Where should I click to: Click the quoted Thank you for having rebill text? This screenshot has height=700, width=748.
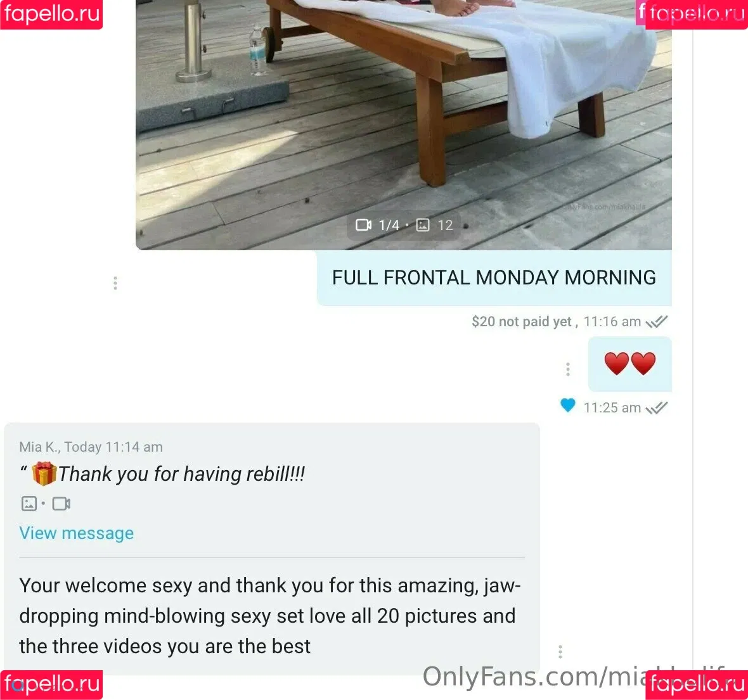click(x=181, y=474)
